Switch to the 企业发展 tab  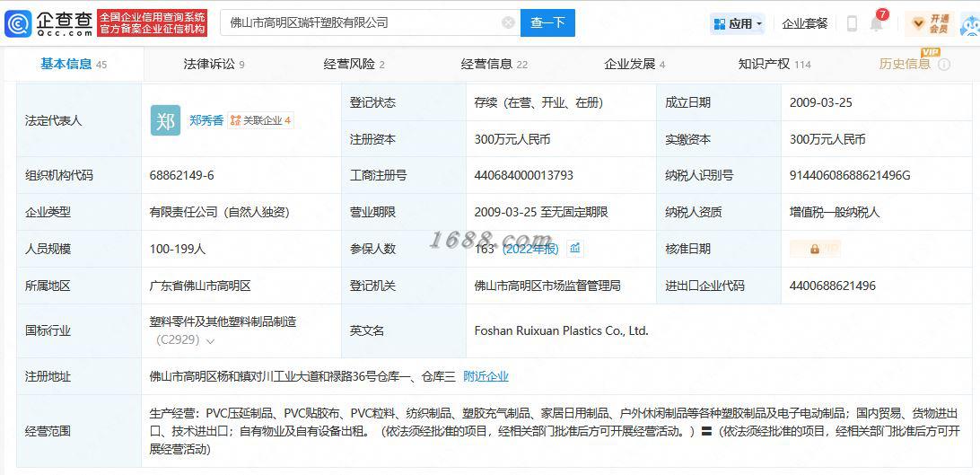coord(634,64)
